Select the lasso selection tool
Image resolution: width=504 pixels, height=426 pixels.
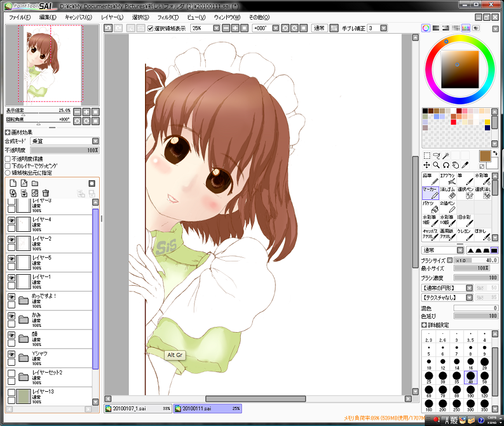coord(436,156)
